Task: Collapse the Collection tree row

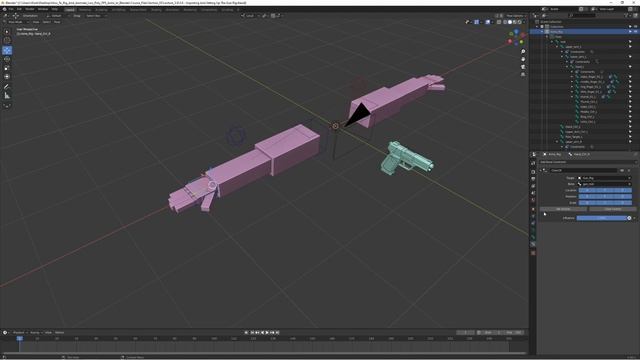Action: [538, 27]
